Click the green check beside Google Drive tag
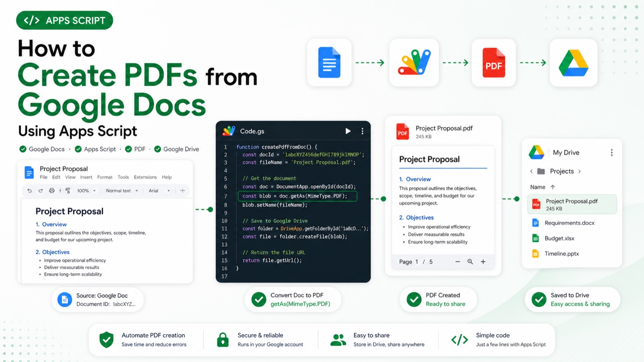The height and width of the screenshot is (362, 644). [158, 149]
